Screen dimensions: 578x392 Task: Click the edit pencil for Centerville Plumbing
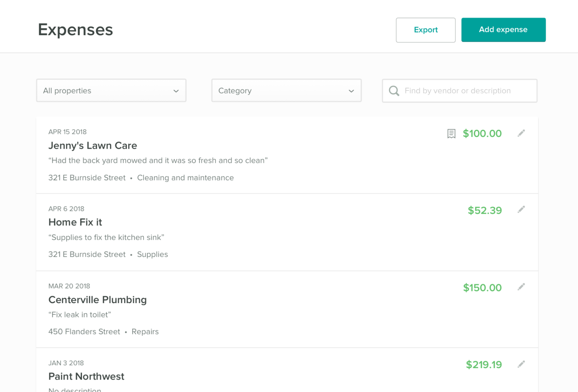521,287
